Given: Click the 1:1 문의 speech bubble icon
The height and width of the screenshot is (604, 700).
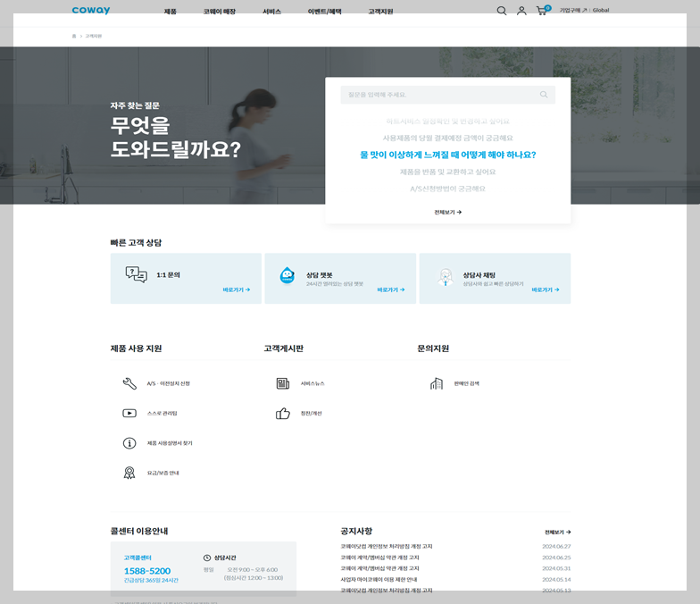Looking at the screenshot, I should pyautogui.click(x=136, y=274).
